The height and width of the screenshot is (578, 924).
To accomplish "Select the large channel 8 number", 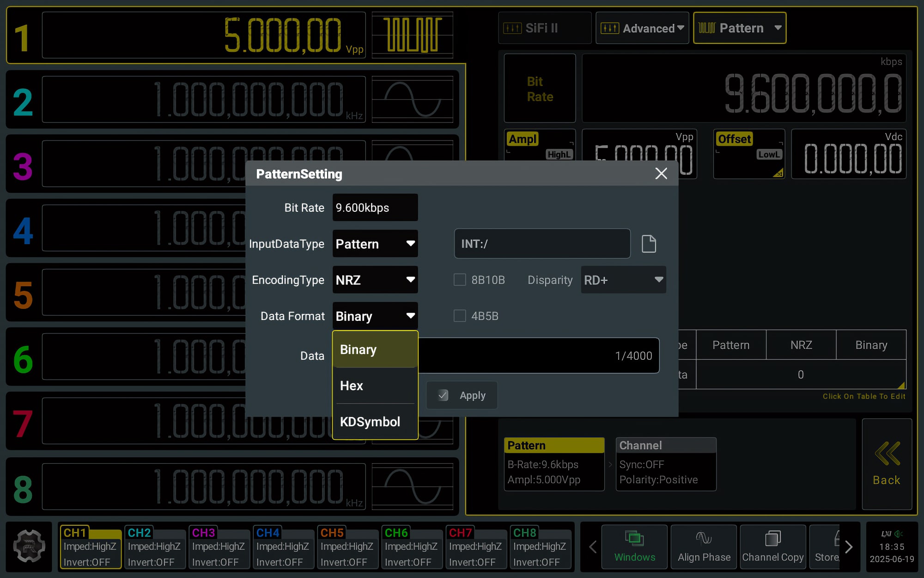I will pos(23,489).
